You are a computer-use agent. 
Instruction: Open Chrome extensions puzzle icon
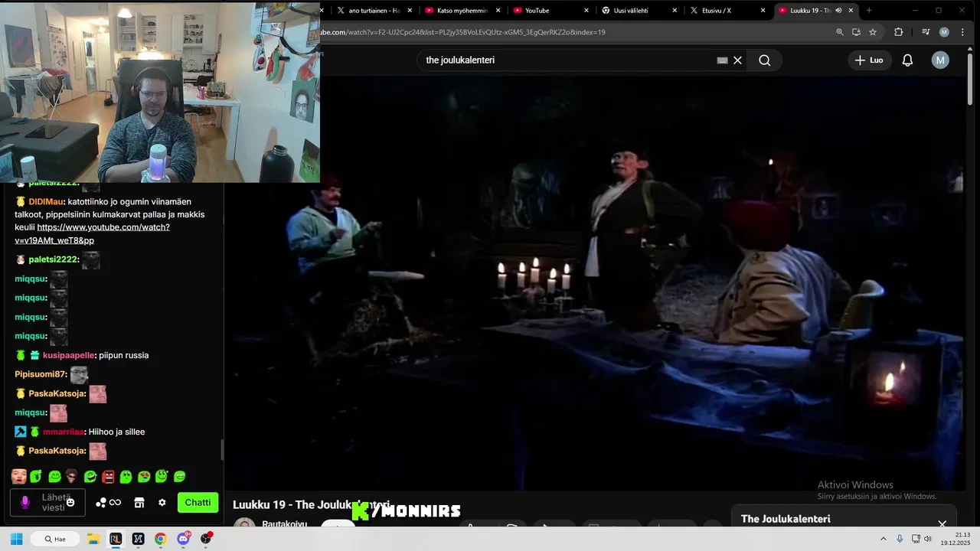point(899,32)
